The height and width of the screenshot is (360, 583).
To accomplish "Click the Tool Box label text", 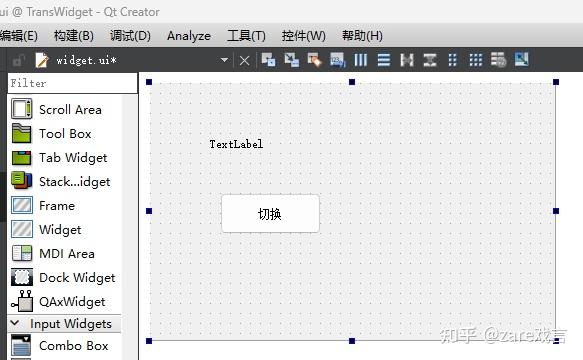I will 65,134.
